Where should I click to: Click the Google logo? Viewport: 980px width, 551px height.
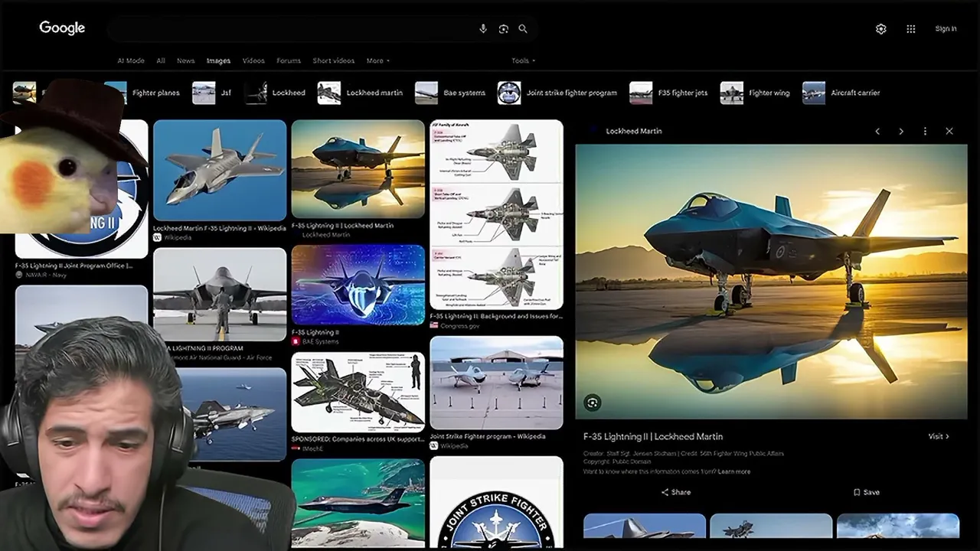coord(62,28)
